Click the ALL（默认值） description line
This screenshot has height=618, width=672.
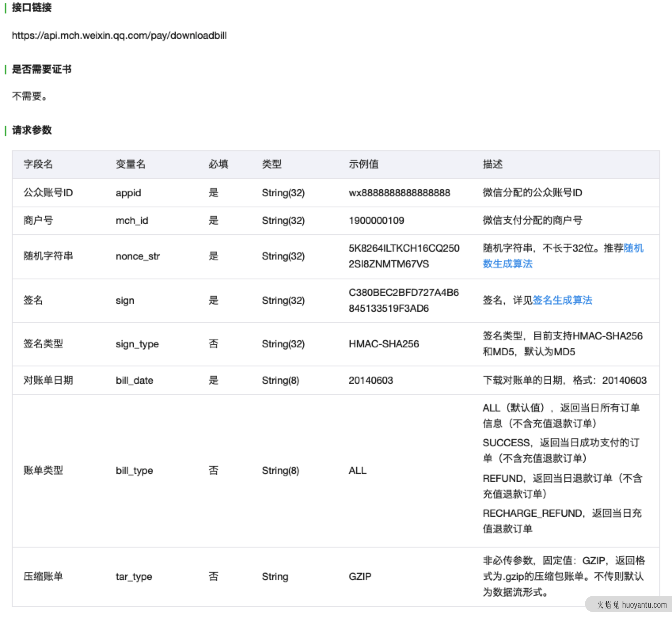click(x=561, y=416)
